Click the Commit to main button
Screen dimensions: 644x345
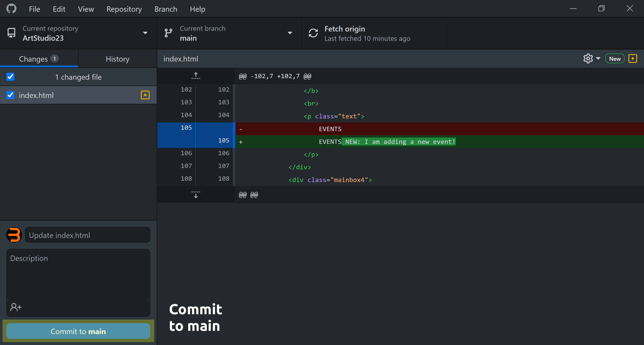point(78,331)
